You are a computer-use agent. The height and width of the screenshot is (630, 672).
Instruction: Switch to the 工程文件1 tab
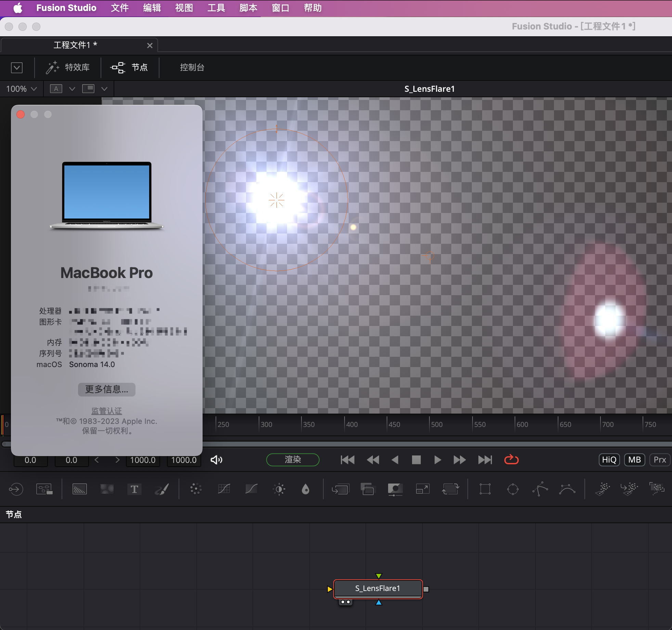click(x=75, y=45)
